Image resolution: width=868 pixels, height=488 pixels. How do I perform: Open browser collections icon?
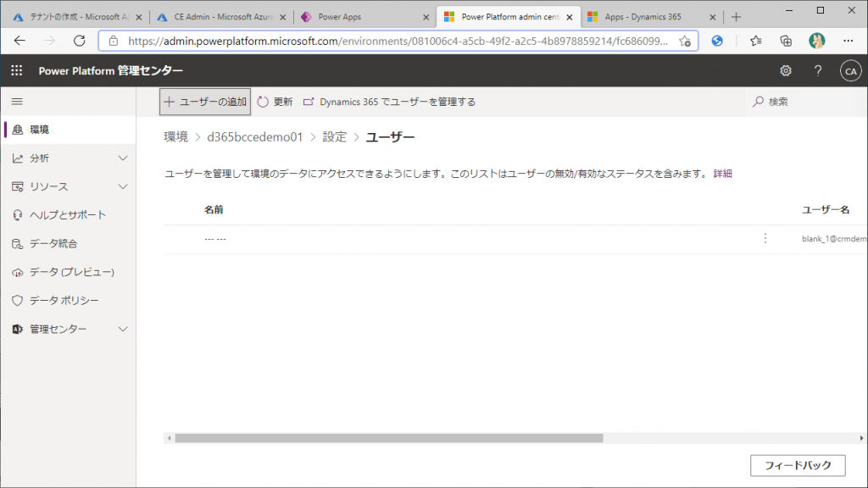(x=786, y=41)
